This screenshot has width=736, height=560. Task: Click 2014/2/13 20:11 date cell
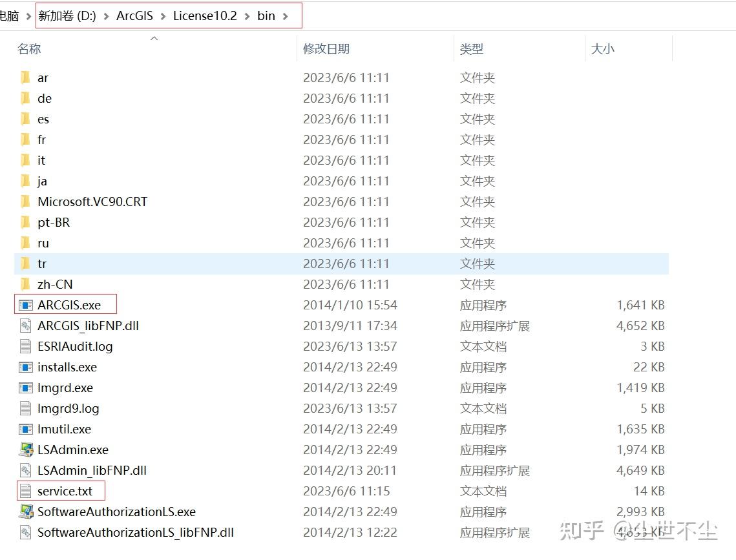[350, 470]
